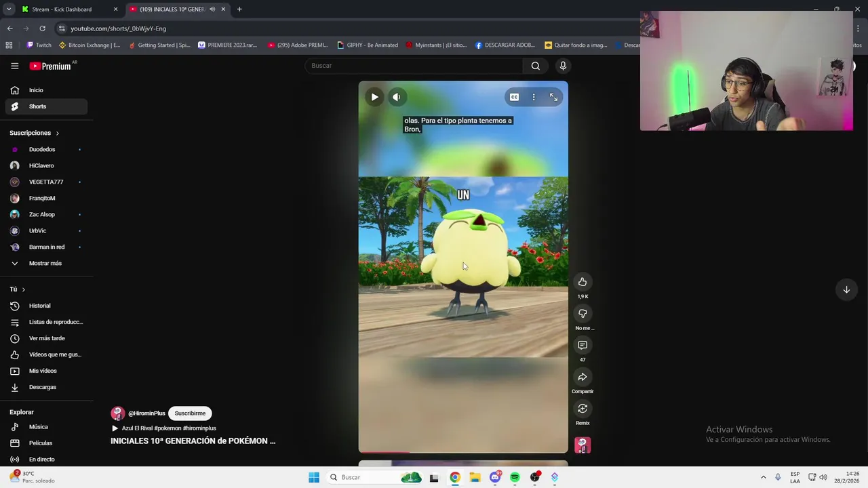Open the Zac Alsop subscription channel
The width and height of the screenshot is (868, 488).
click(x=46, y=214)
